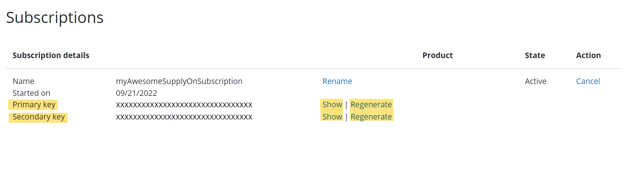This screenshot has width=644, height=195.
Task: Regenerate the primary key
Action: (371, 105)
